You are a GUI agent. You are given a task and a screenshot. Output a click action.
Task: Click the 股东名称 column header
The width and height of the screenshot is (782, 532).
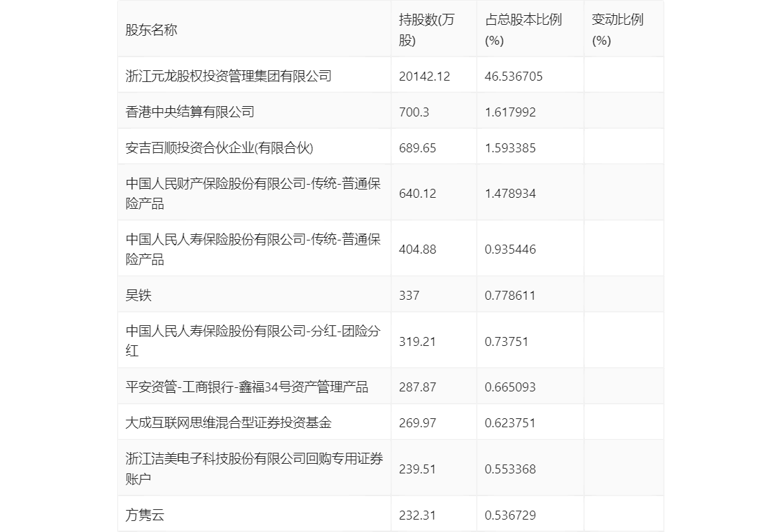151,30
